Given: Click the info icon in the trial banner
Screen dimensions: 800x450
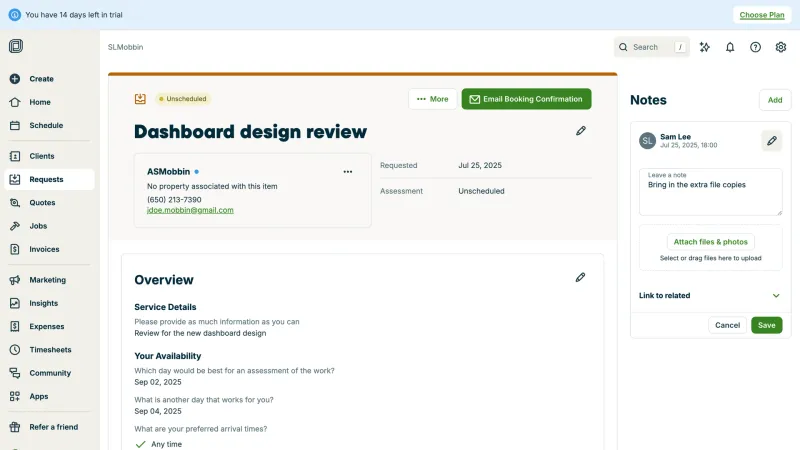Looking at the screenshot, I should (x=15, y=15).
